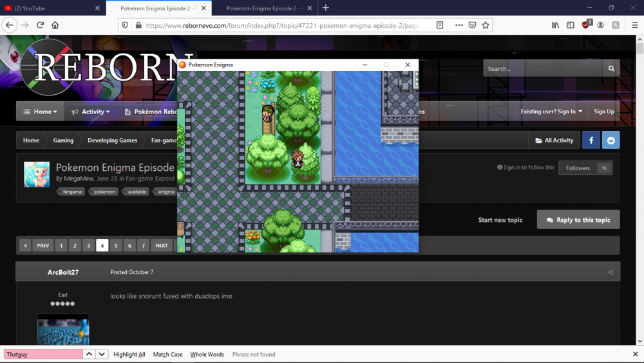Click Reply to this topic button

578,220
